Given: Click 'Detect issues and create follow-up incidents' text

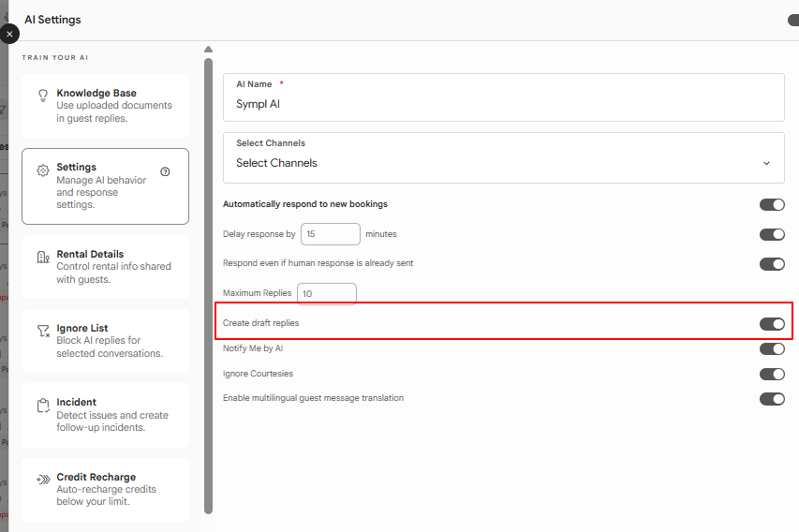Looking at the screenshot, I should [112, 421].
